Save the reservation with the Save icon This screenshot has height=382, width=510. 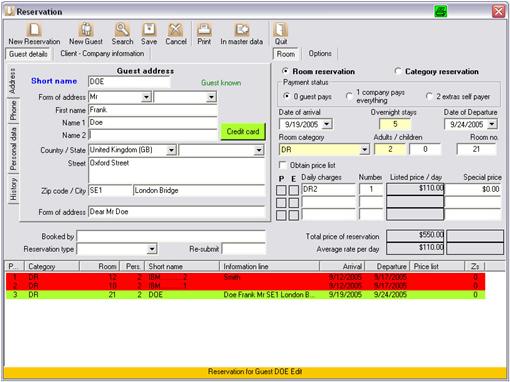point(149,30)
